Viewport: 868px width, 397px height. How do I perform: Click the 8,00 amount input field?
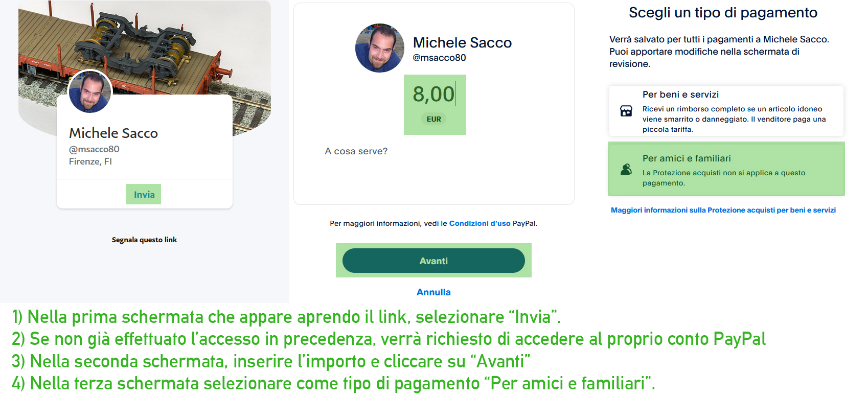click(x=434, y=95)
